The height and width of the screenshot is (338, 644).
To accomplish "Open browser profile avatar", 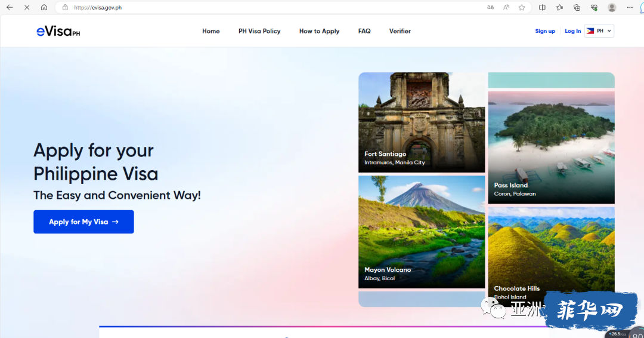I will coord(612,7).
